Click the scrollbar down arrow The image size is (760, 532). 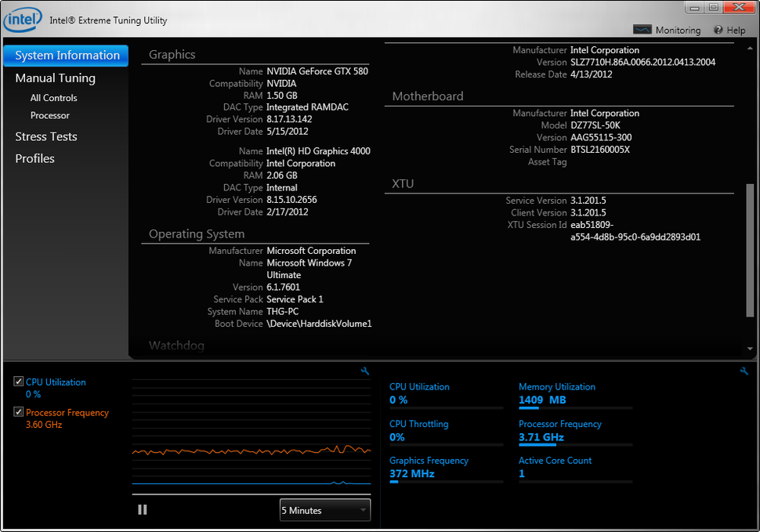[750, 349]
